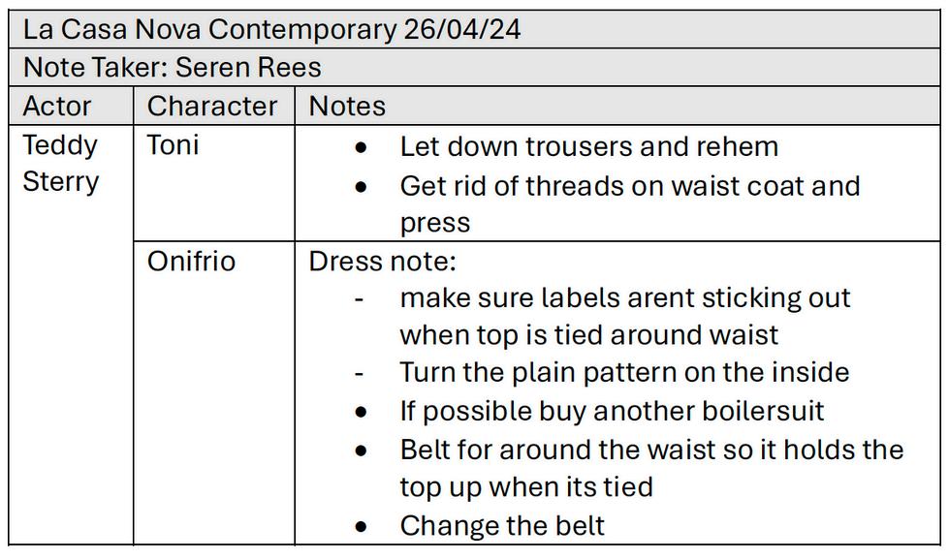
Task: Click the 'Dress note:' heading text
Action: click(x=382, y=262)
